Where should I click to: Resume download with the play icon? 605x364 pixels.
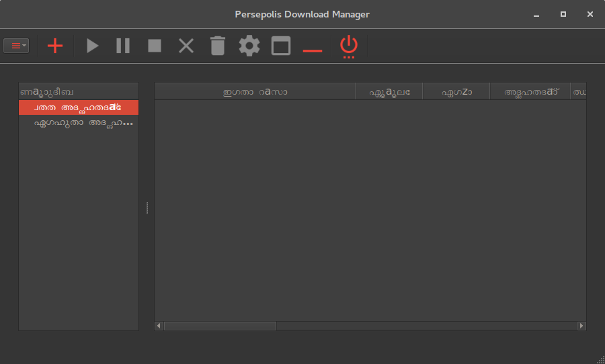point(92,46)
